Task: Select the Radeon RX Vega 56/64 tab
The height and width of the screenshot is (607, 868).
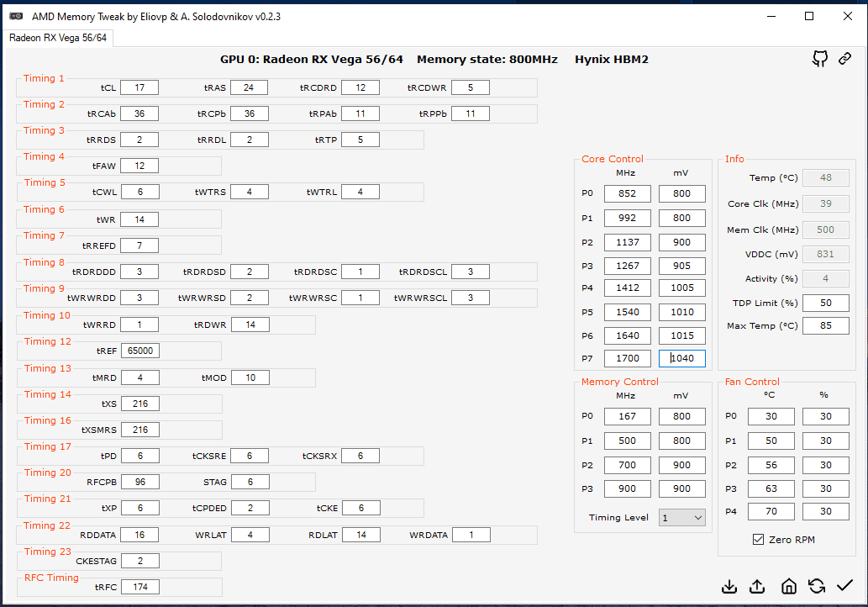Action: point(58,38)
